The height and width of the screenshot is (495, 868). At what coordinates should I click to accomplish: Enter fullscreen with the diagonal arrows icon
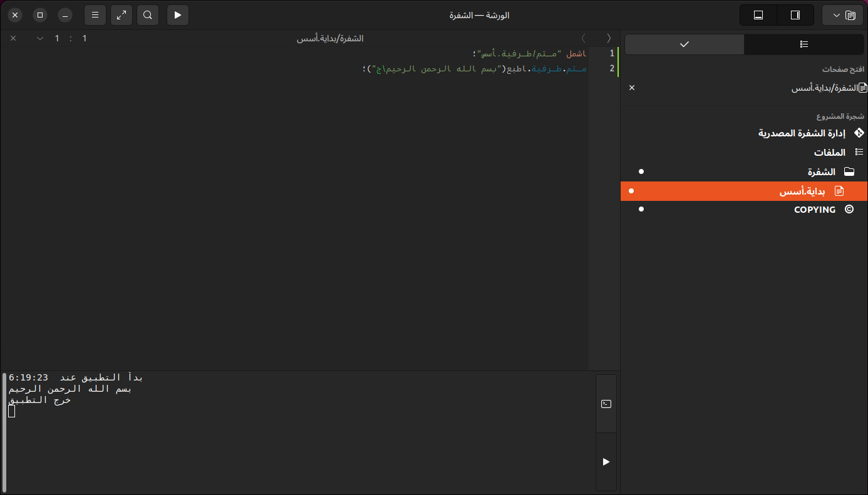121,15
